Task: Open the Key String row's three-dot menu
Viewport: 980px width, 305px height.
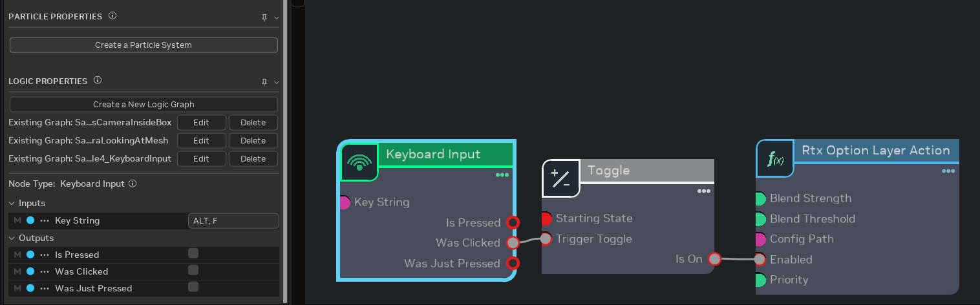Action: tap(45, 220)
